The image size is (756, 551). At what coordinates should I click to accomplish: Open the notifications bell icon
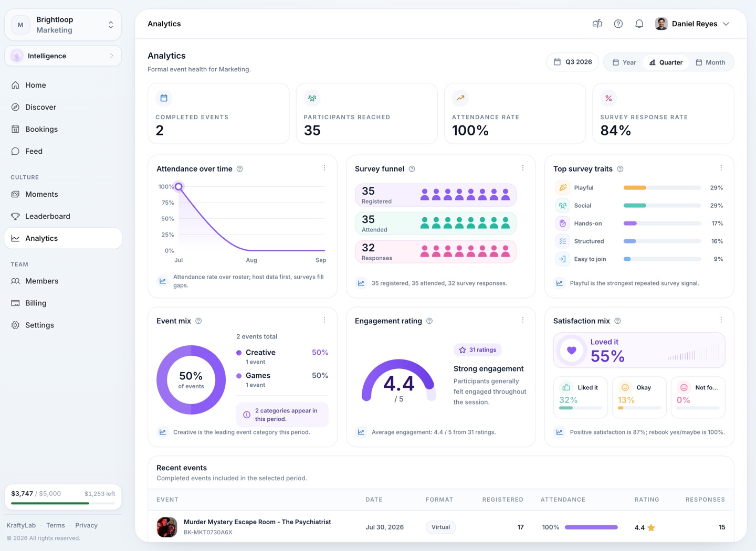(x=639, y=24)
